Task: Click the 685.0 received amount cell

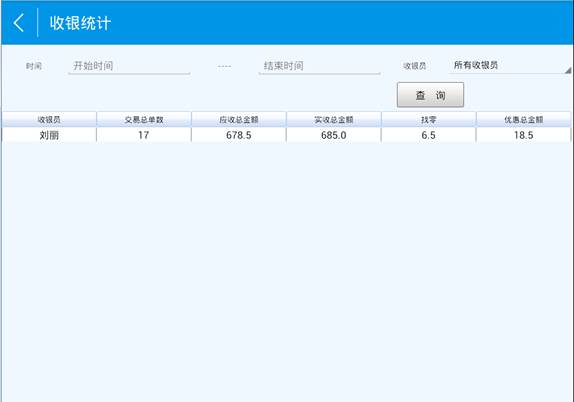Action: pyautogui.click(x=333, y=135)
